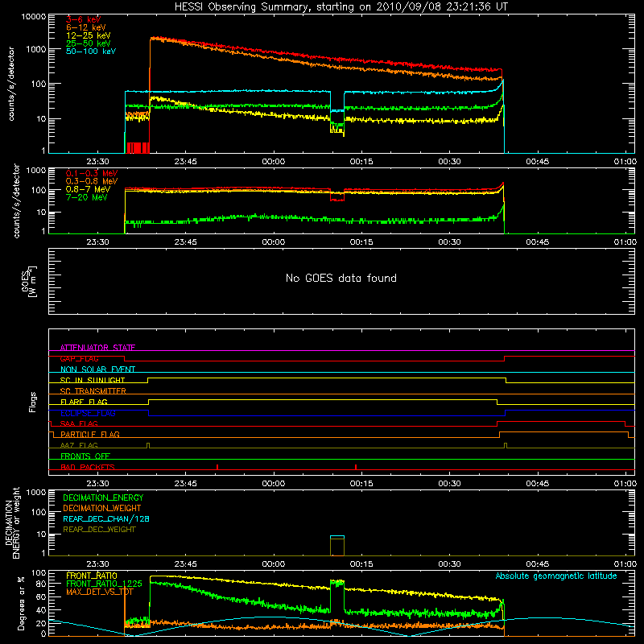Screen dimensions: 644x644
Task: Click the 00:30 tick label under MeV plot
Action: 449,242
